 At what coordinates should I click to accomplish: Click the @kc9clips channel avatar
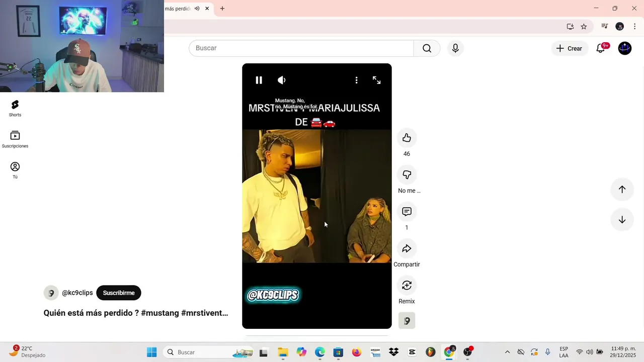coord(51,293)
